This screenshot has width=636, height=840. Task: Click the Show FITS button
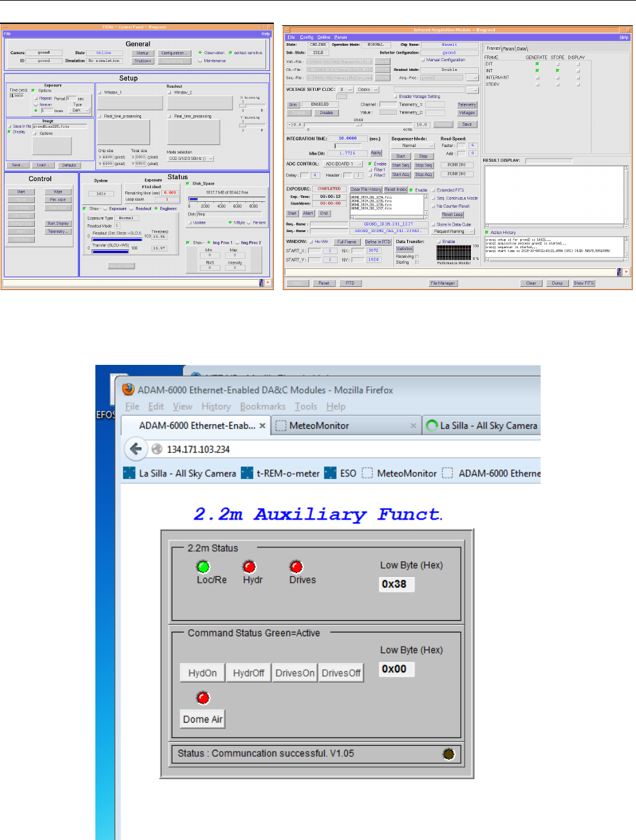tap(584, 283)
